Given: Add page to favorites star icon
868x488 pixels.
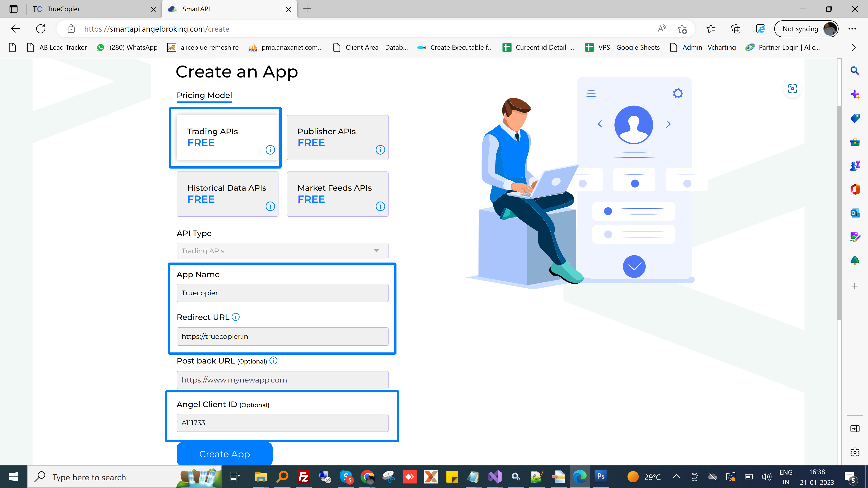Looking at the screenshot, I should coord(682,29).
